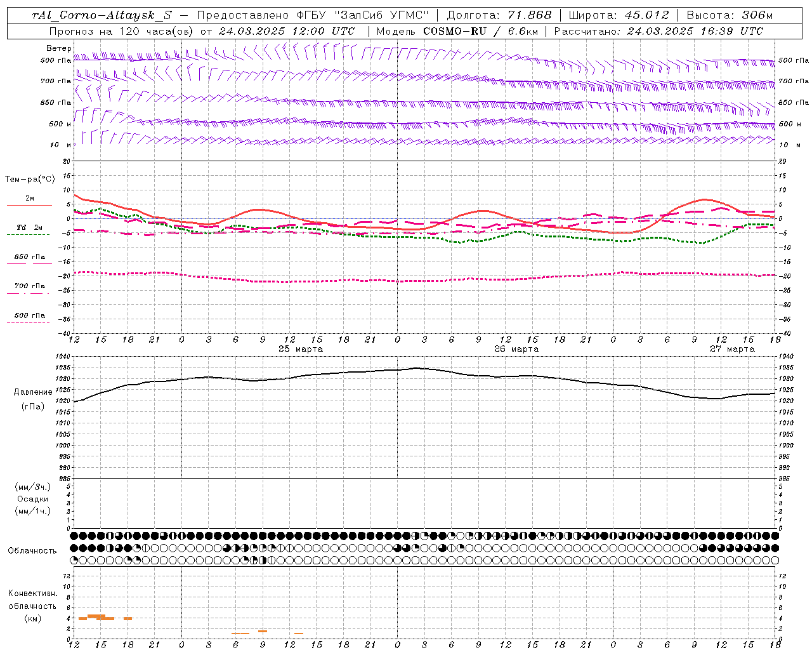Click the orange convective bar near hour 9
The image size is (812, 650).
263,631
